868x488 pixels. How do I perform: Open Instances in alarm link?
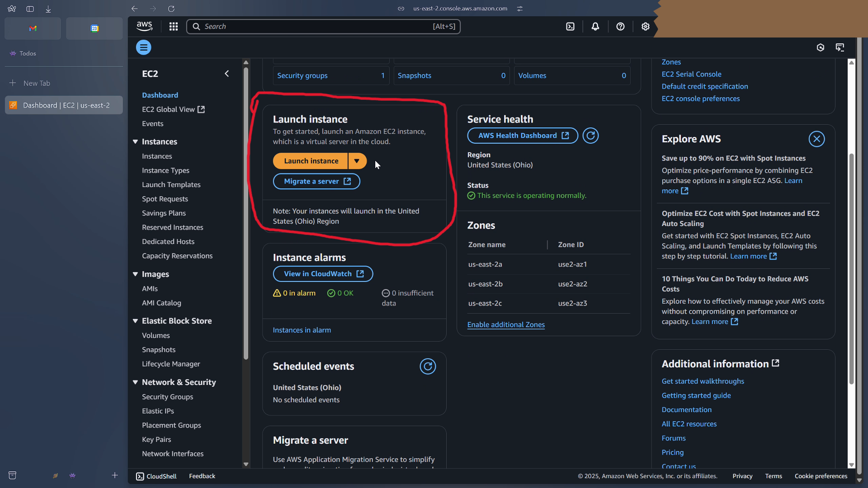pos(302,330)
